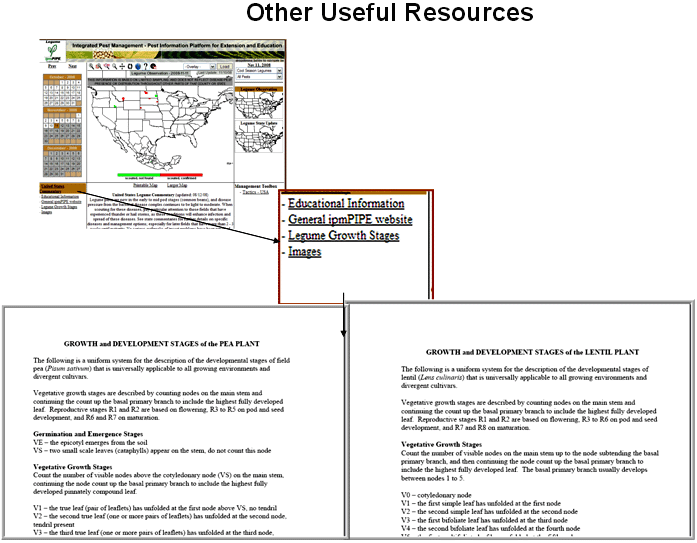Go to Next calendar period
The height and width of the screenshot is (543, 697).
tap(73, 66)
